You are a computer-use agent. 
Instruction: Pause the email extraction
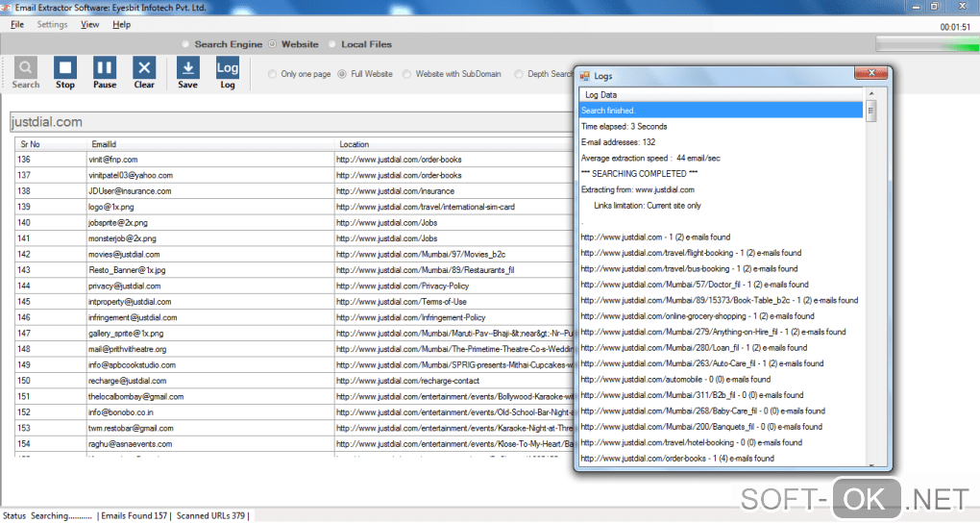coord(105,73)
